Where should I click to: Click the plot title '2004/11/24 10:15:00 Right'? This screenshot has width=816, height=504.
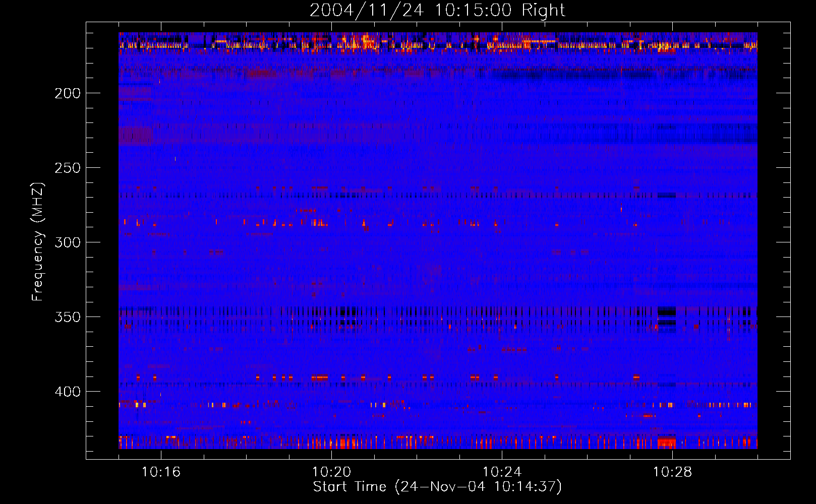pos(437,10)
